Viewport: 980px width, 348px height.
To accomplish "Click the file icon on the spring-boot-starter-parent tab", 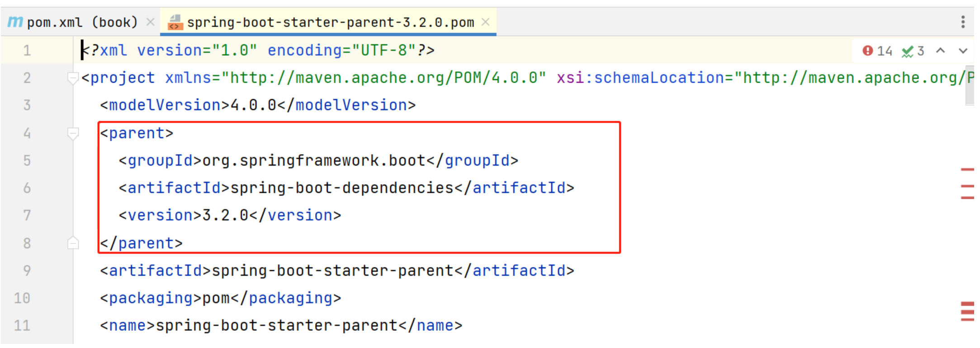I will coord(175,22).
